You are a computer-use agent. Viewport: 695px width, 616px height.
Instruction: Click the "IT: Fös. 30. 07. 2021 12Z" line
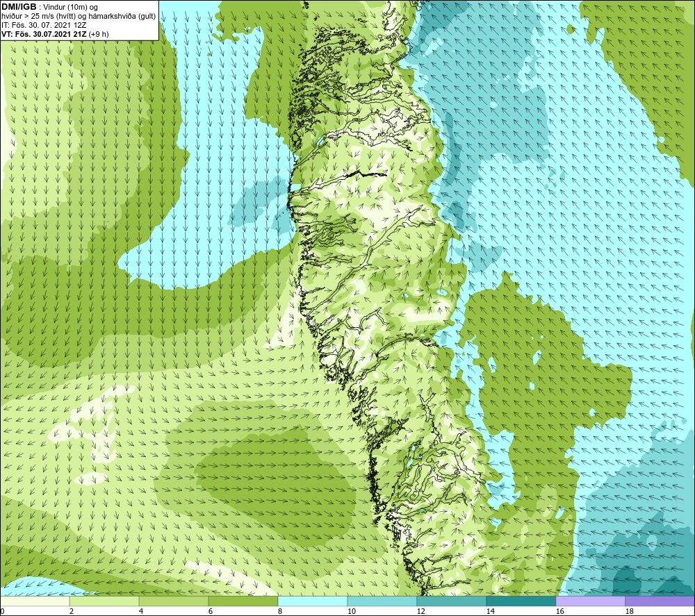point(44,25)
